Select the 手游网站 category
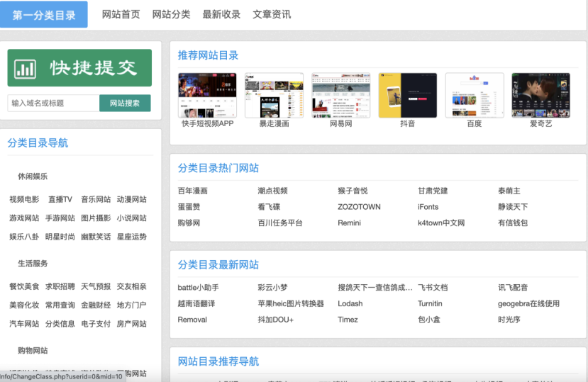588x382 pixels. click(60, 218)
